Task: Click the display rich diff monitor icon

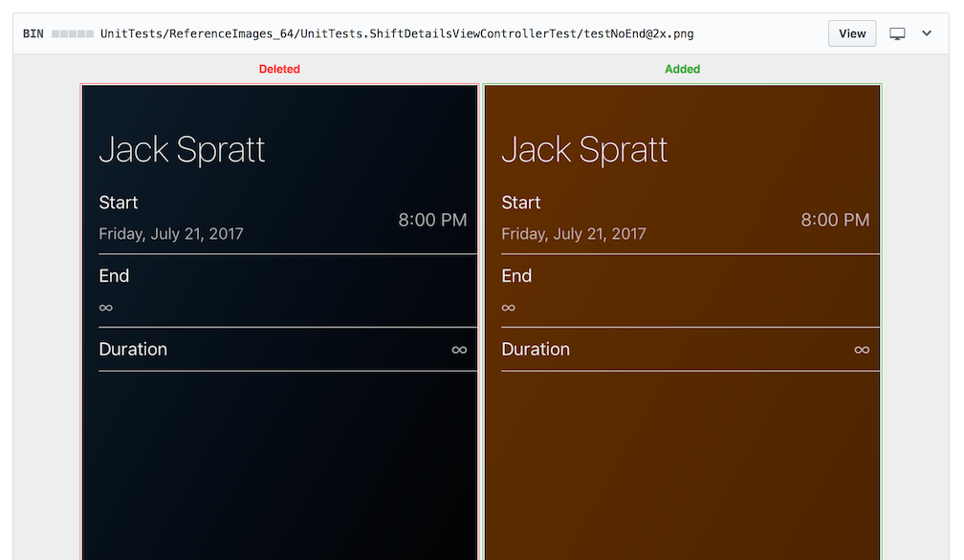Action: pyautogui.click(x=897, y=33)
